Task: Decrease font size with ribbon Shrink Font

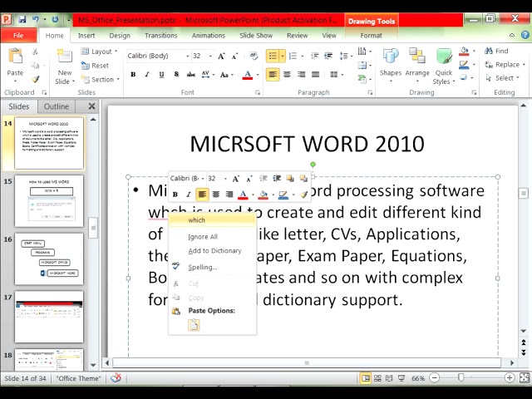Action: tap(234, 56)
